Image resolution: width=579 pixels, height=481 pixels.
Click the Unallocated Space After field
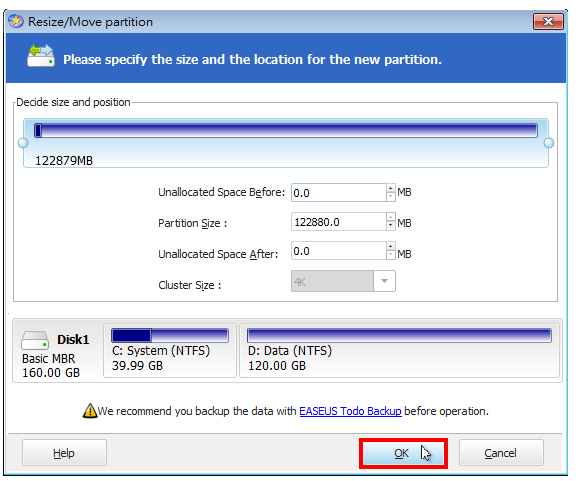point(339,251)
